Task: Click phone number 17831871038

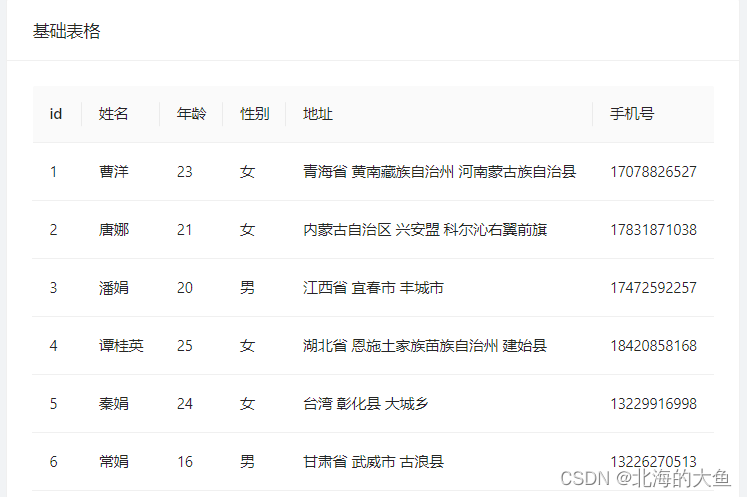Action: (x=654, y=230)
